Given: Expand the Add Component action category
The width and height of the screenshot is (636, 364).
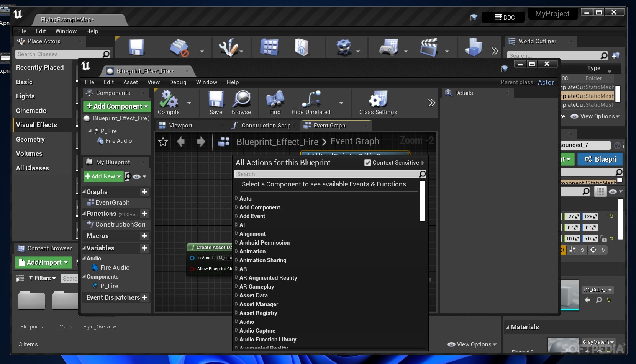Looking at the screenshot, I should tap(237, 207).
